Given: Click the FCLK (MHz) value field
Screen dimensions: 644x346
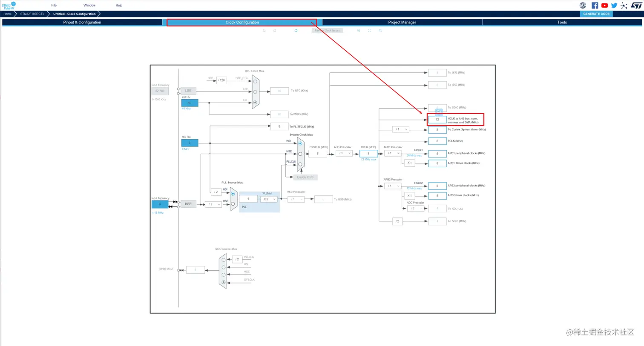Looking at the screenshot, I should point(437,141).
